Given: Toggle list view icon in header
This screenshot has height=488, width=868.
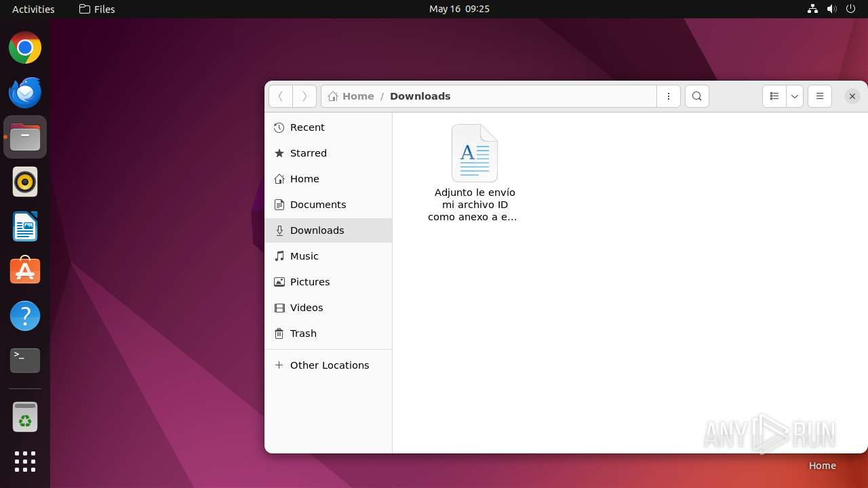Looking at the screenshot, I should pos(774,96).
